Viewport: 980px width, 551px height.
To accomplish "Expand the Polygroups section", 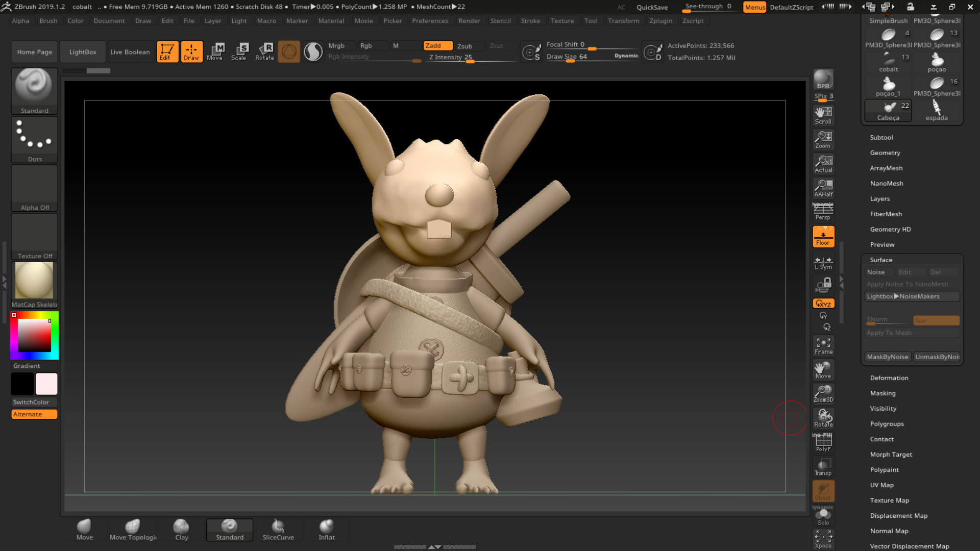I will click(887, 424).
